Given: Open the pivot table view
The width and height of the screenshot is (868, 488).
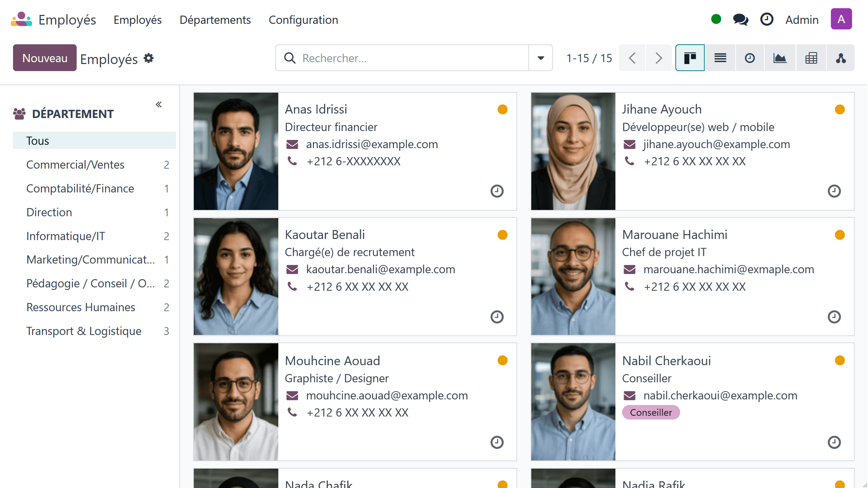Looking at the screenshot, I should [x=811, y=58].
